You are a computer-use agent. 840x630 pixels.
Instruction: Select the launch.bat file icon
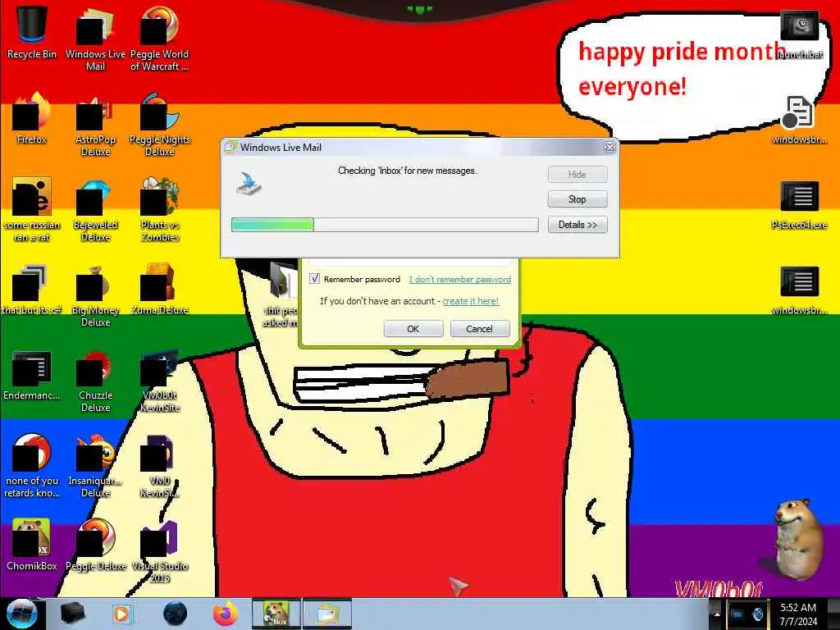click(799, 34)
